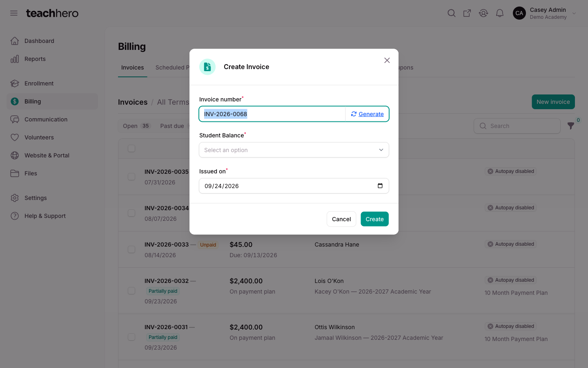
Task: Click the filter funnel icon
Action: tap(571, 126)
